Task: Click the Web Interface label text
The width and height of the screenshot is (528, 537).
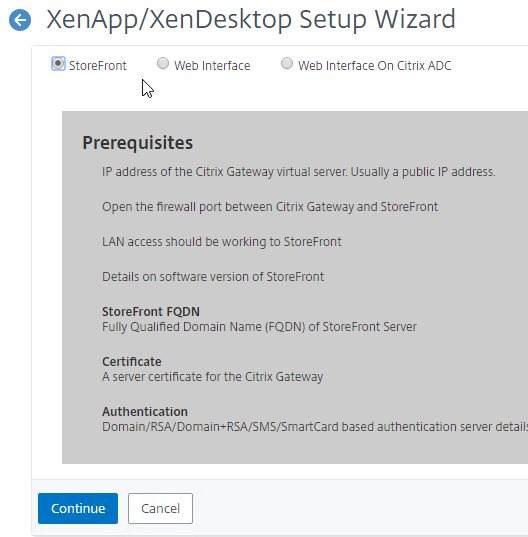Action: [x=212, y=65]
